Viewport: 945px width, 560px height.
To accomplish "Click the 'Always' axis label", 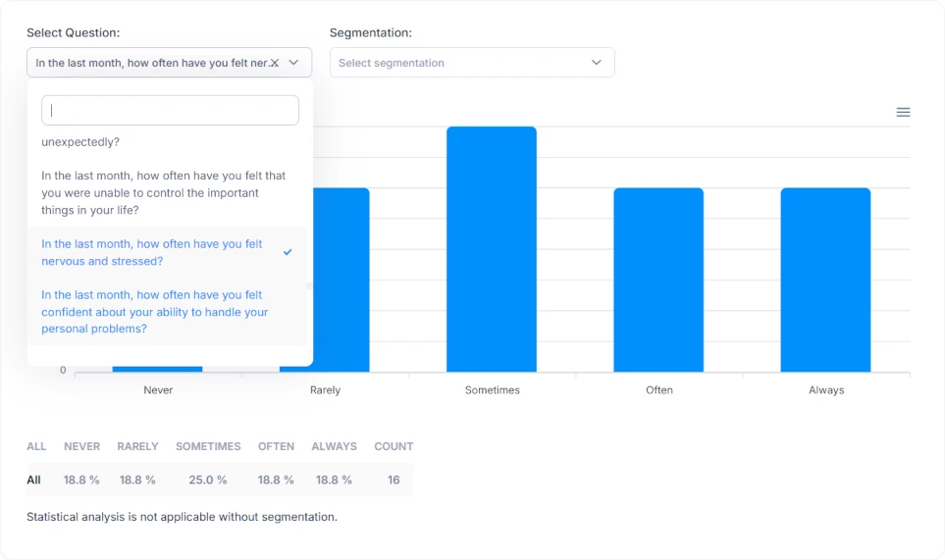I will [826, 390].
